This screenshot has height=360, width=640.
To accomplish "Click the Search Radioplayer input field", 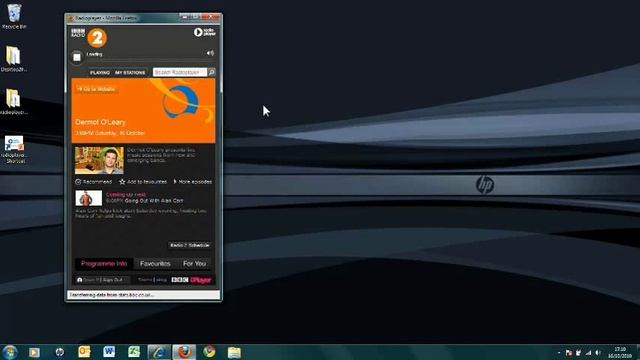I will [180, 72].
